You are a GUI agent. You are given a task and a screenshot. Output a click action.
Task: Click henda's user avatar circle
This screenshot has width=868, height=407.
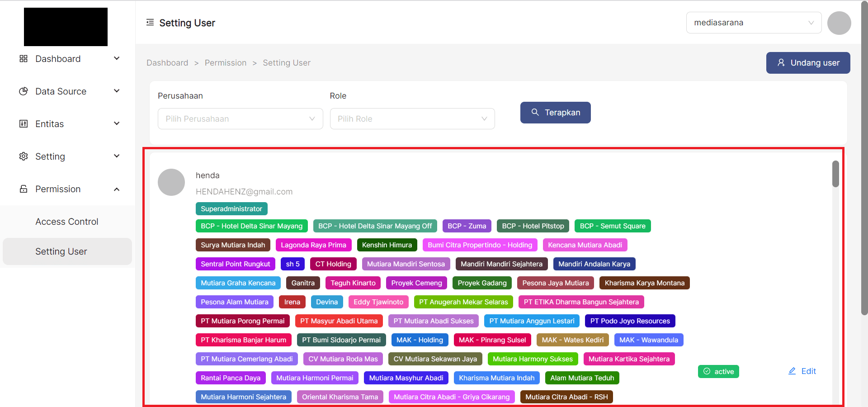tap(171, 182)
